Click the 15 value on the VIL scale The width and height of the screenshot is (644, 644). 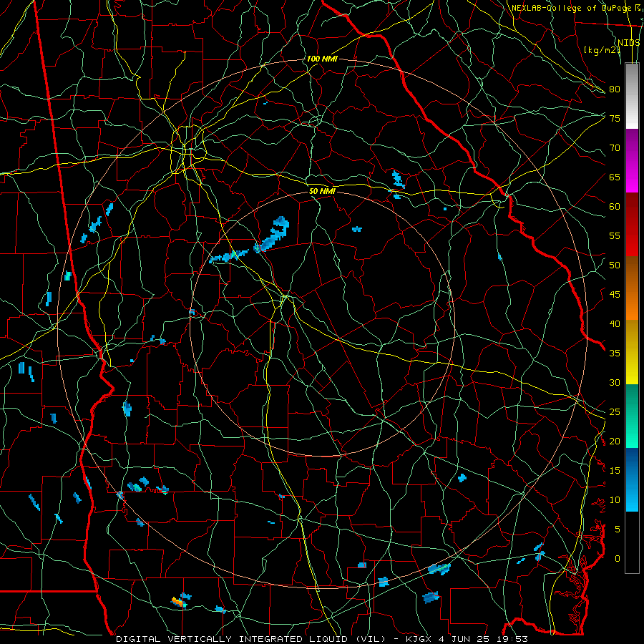(615, 470)
